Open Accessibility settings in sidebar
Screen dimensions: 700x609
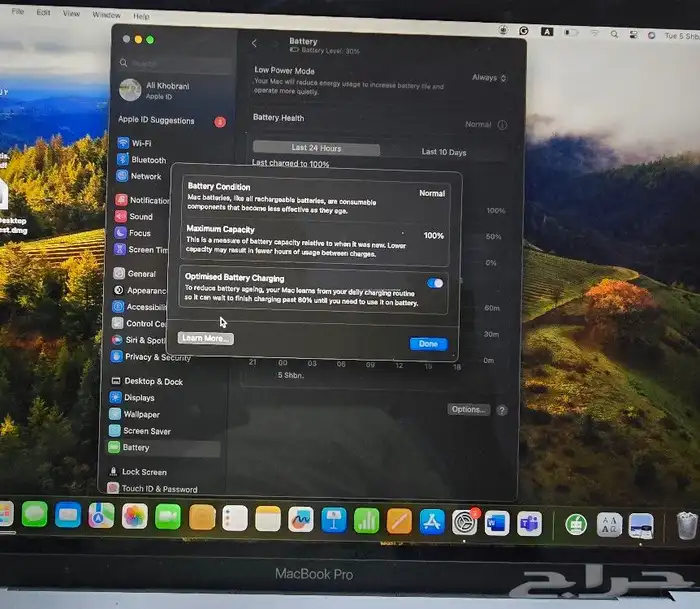point(139,307)
